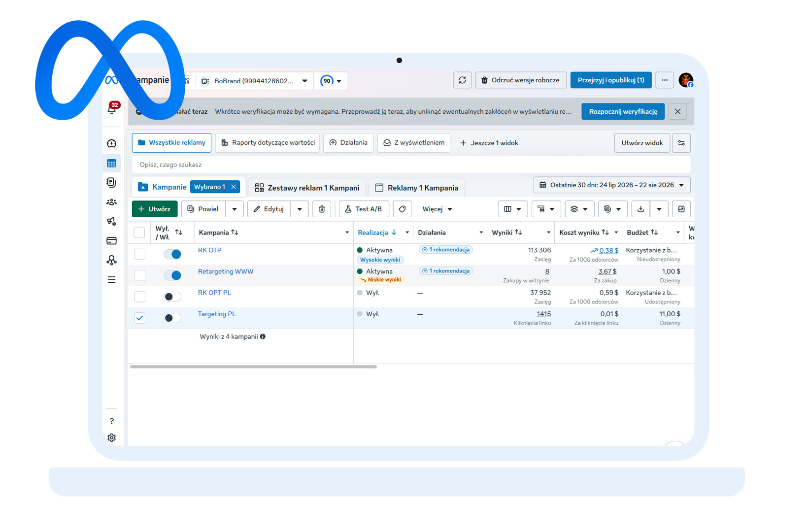This screenshot has height=532, width=808.
Task: Open the settings gear in sidebar
Action: click(x=112, y=438)
